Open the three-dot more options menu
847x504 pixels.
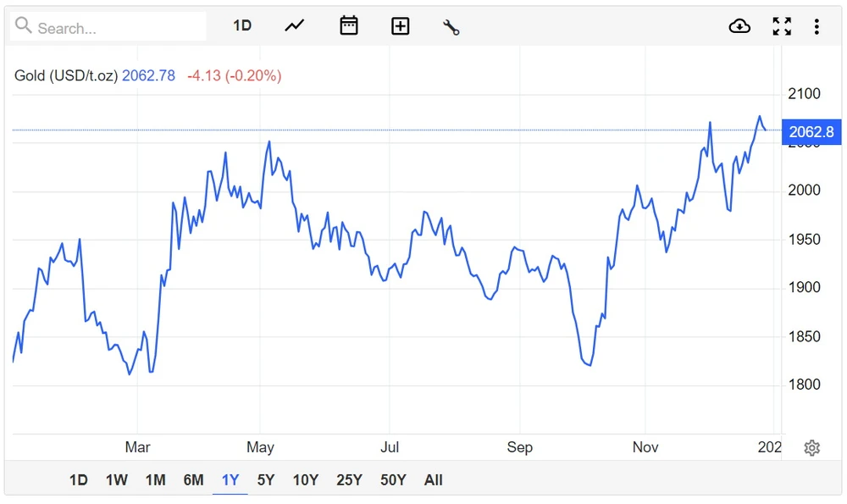pyautogui.click(x=817, y=26)
